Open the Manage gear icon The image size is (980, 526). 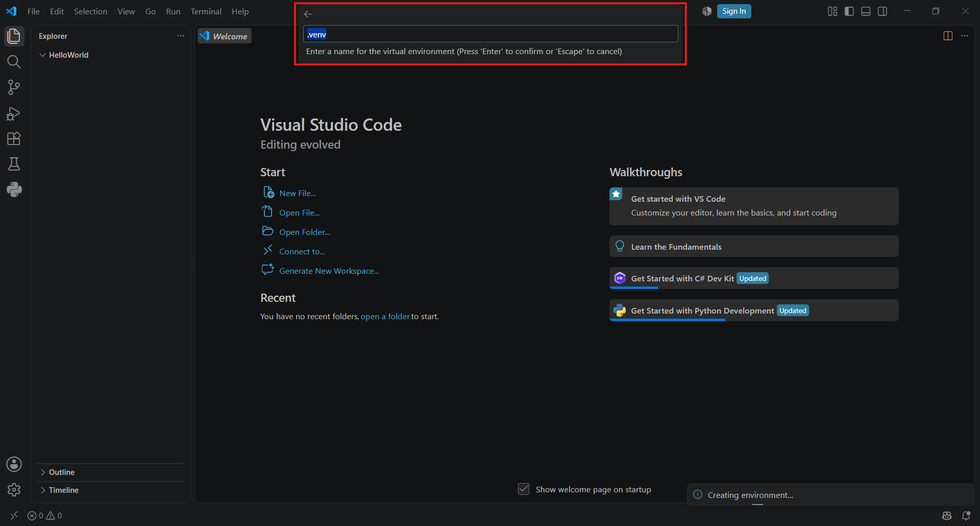[x=14, y=490]
